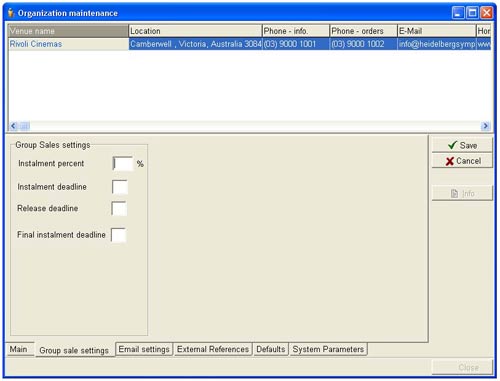The width and height of the screenshot is (500, 381).
Task: Switch to the Defaults tab
Action: pyautogui.click(x=271, y=349)
